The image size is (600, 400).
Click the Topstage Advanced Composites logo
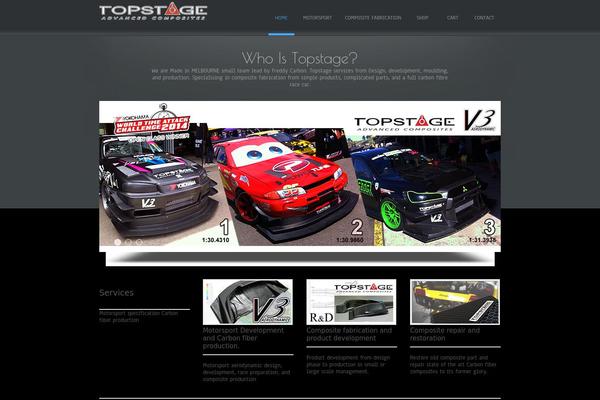[153, 11]
